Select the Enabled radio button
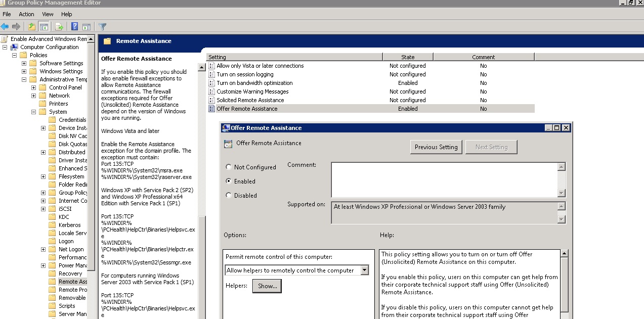Screen dimensions: 644x319 (229, 181)
